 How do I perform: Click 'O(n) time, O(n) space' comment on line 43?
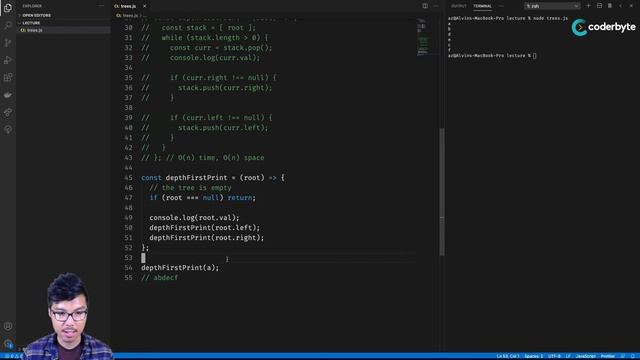(221, 158)
